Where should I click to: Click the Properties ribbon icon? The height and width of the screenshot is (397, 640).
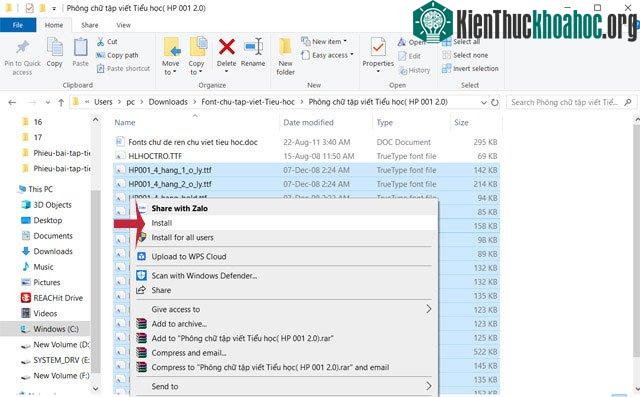tap(378, 47)
